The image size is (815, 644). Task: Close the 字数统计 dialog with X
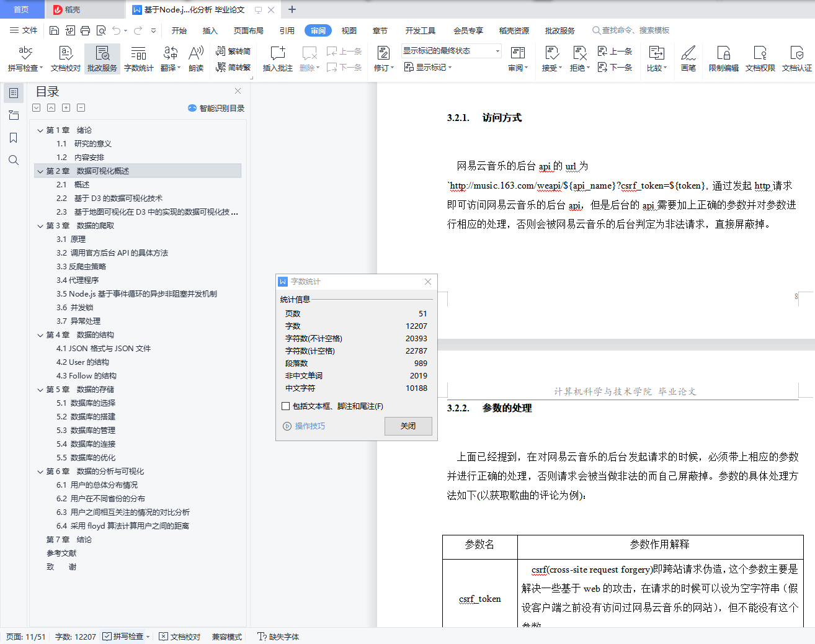point(427,282)
